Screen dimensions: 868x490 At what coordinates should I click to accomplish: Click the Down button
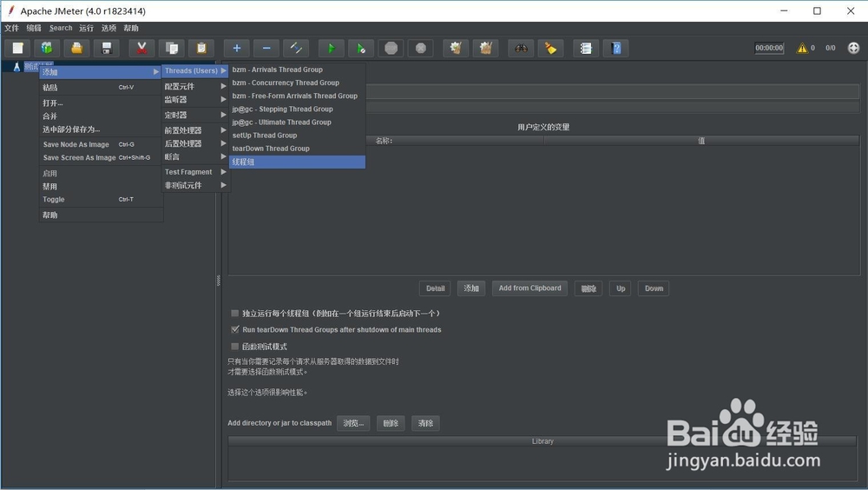[x=654, y=288]
